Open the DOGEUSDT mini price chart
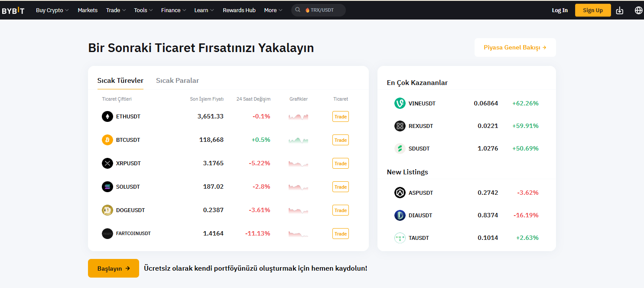The image size is (644, 288). pyautogui.click(x=299, y=210)
